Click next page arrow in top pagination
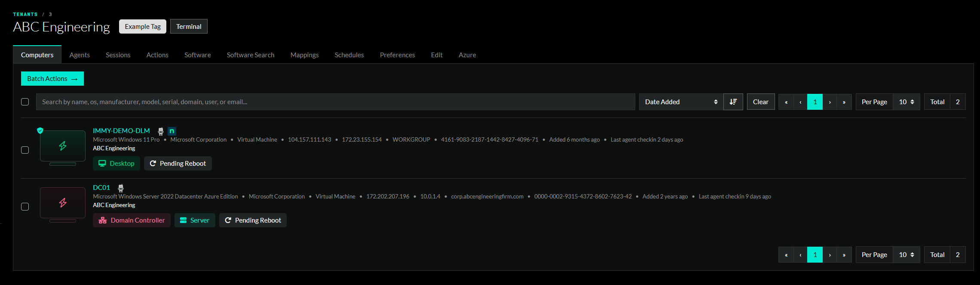This screenshot has width=980, height=285. pos(830,102)
